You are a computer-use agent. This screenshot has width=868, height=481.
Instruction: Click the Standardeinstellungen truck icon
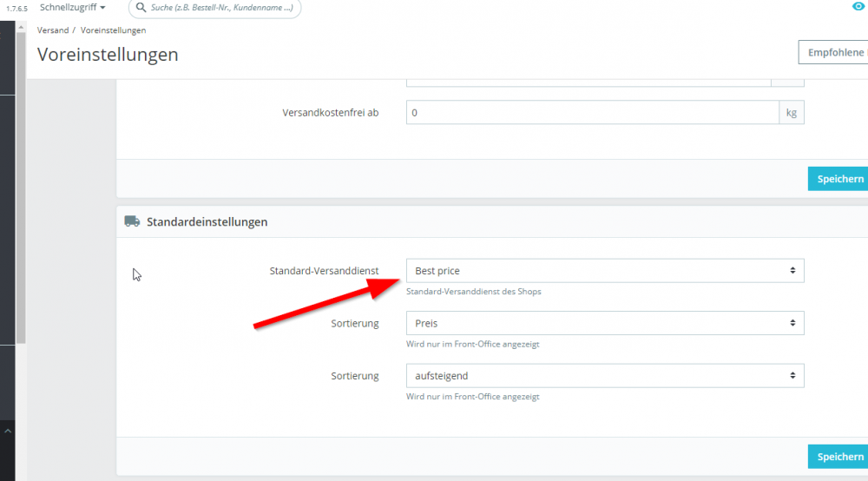coord(132,221)
